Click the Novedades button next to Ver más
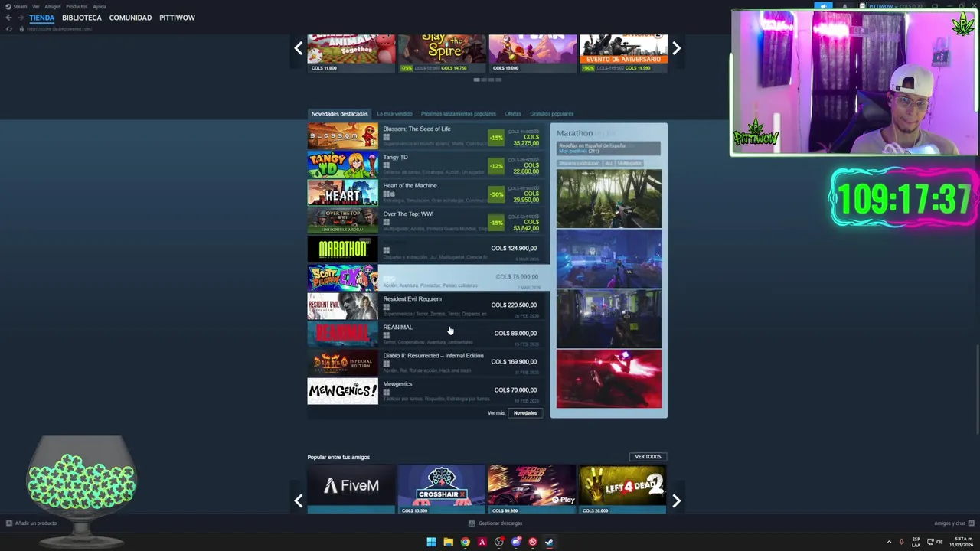This screenshot has height=551, width=980. coord(525,413)
